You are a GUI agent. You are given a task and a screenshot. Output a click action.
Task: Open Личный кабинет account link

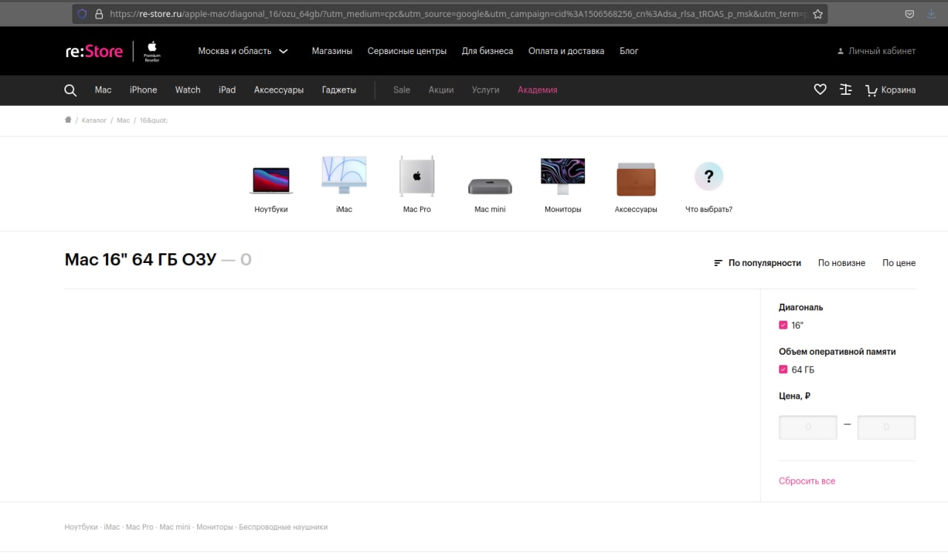876,51
